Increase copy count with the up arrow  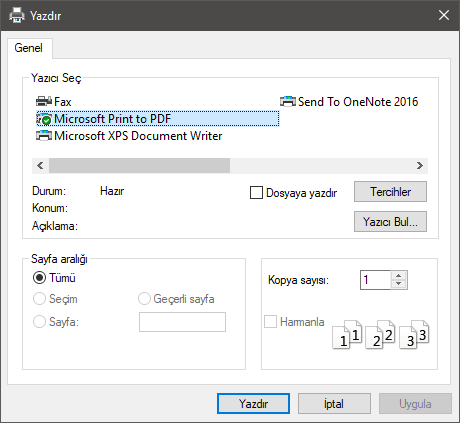pyautogui.click(x=399, y=276)
